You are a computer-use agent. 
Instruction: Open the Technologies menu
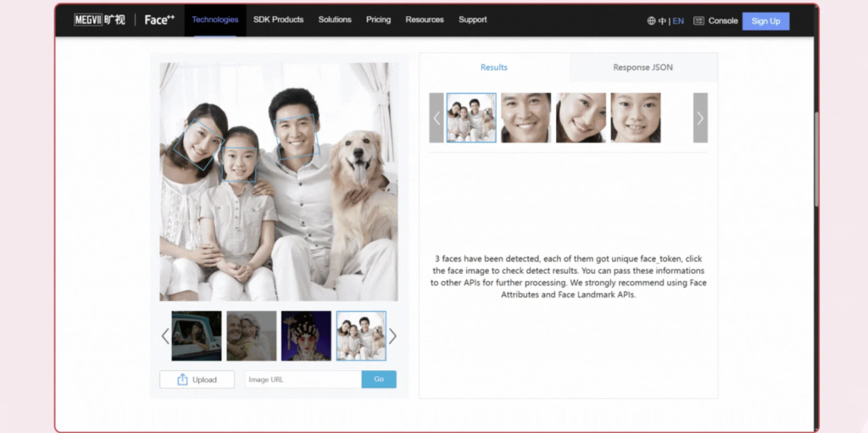214,19
